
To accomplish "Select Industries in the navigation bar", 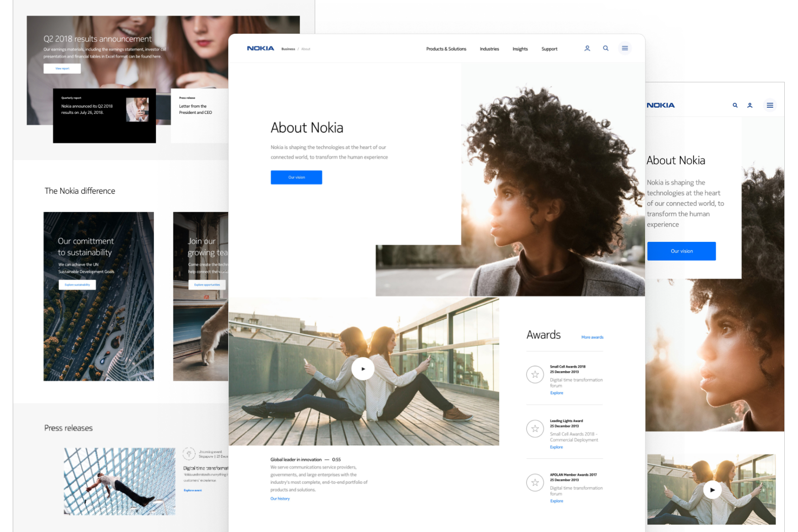I will point(489,49).
